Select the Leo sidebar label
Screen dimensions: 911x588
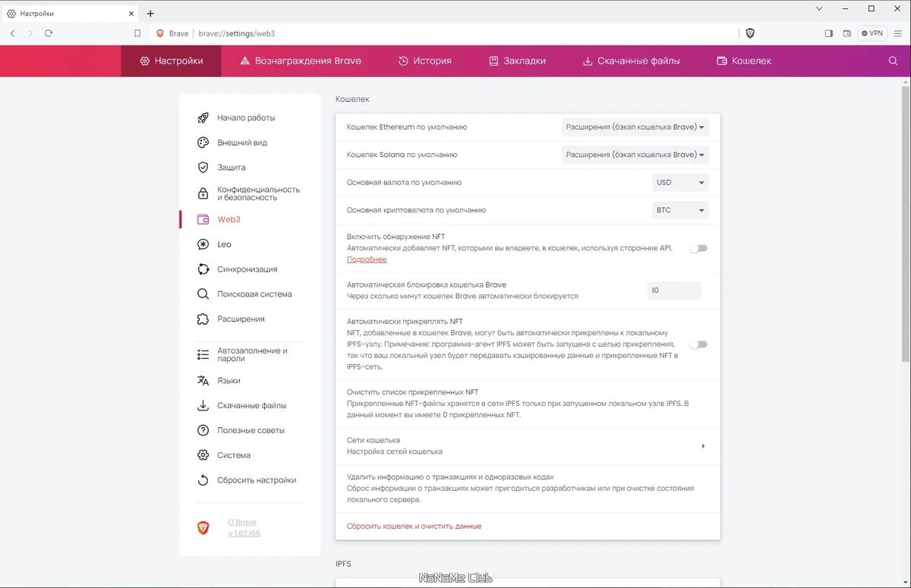pyautogui.click(x=224, y=244)
